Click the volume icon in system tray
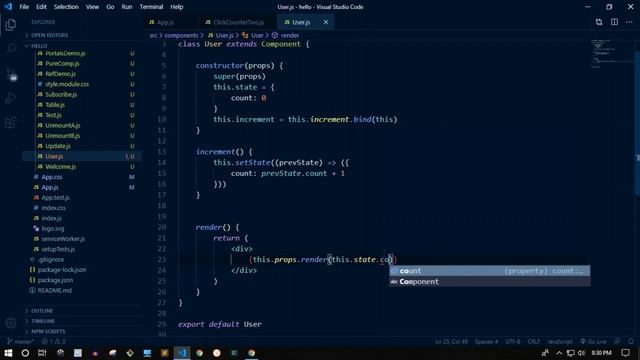This screenshot has height=360, width=640. tap(582, 353)
